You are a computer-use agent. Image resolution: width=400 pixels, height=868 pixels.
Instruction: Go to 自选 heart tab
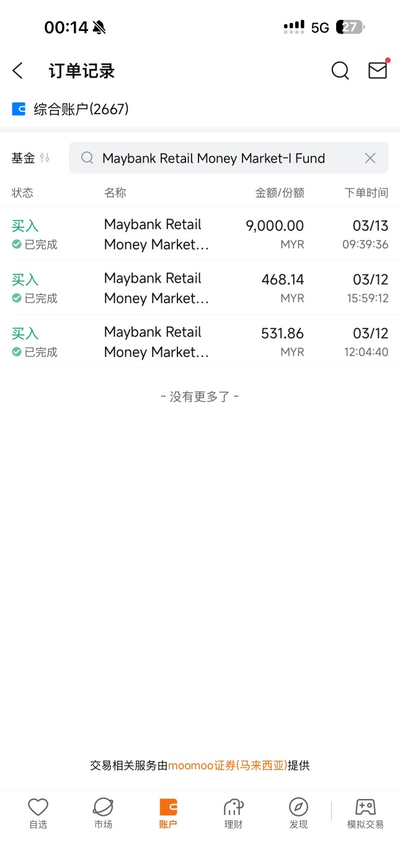(x=38, y=814)
